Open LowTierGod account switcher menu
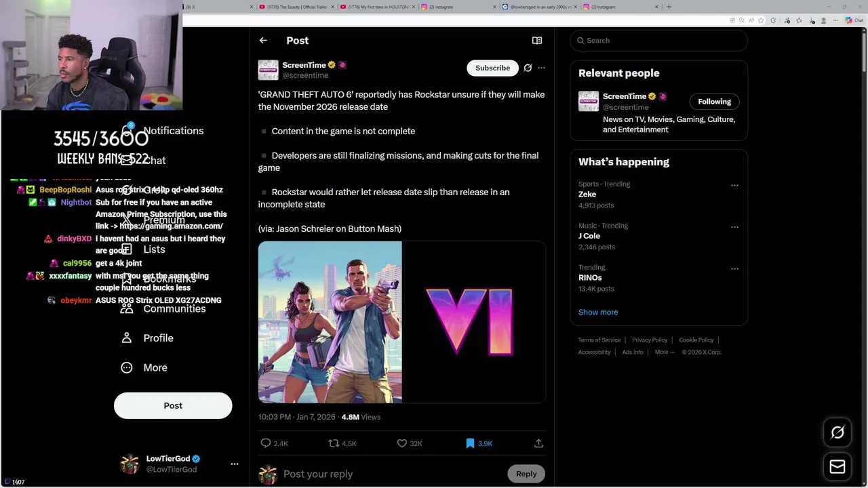 click(235, 464)
